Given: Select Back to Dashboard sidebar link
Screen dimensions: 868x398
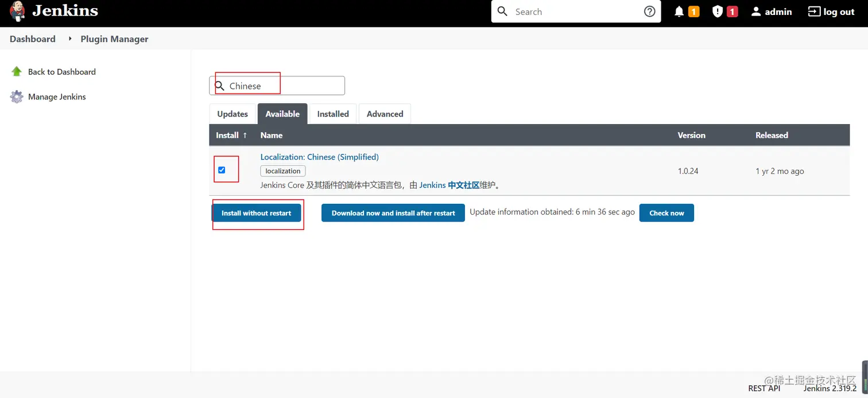Looking at the screenshot, I should [62, 72].
